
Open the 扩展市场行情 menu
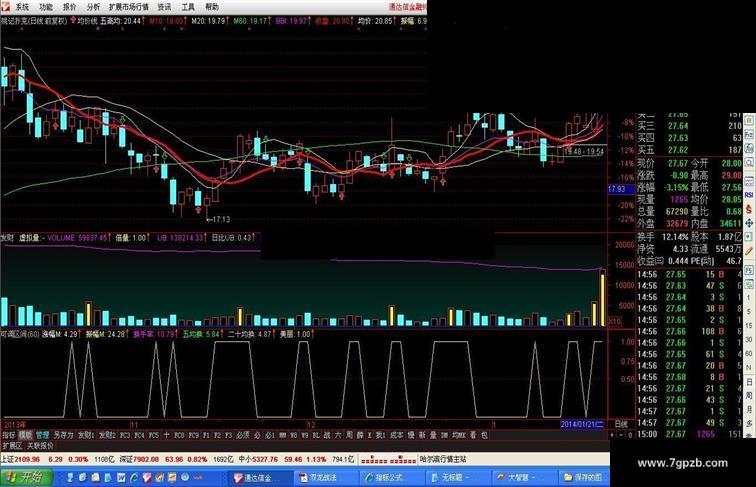(x=129, y=7)
